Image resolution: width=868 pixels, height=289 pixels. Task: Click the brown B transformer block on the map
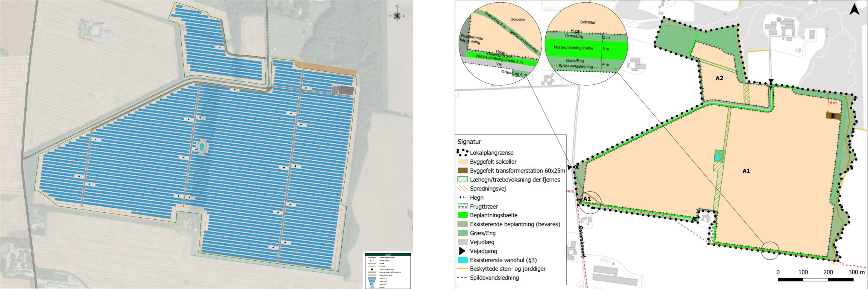pos(833,116)
